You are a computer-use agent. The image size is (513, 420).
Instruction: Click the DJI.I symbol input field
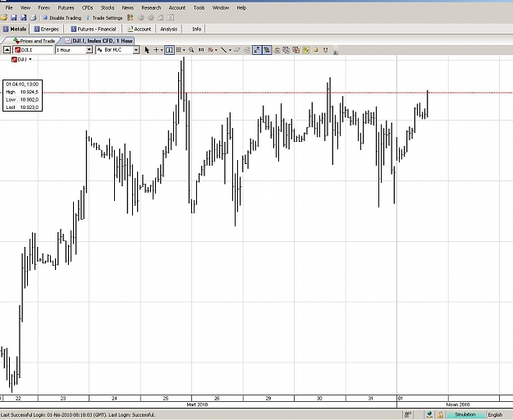point(34,50)
